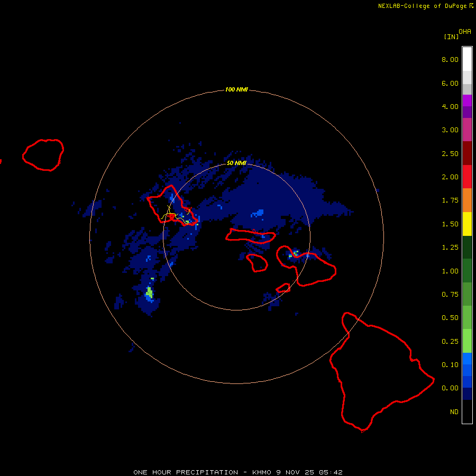Select the 0.00 scale label
The height and width of the screenshot is (476, 476).
click(450, 388)
